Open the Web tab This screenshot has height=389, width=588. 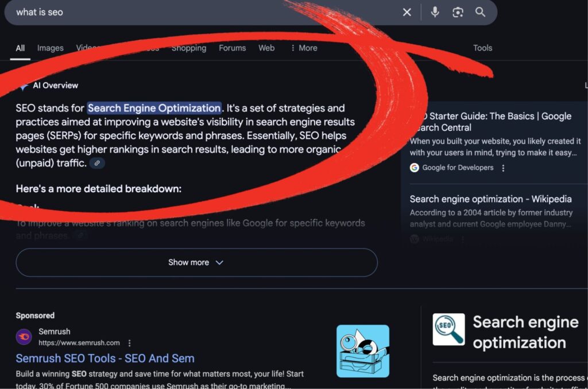pyautogui.click(x=266, y=48)
